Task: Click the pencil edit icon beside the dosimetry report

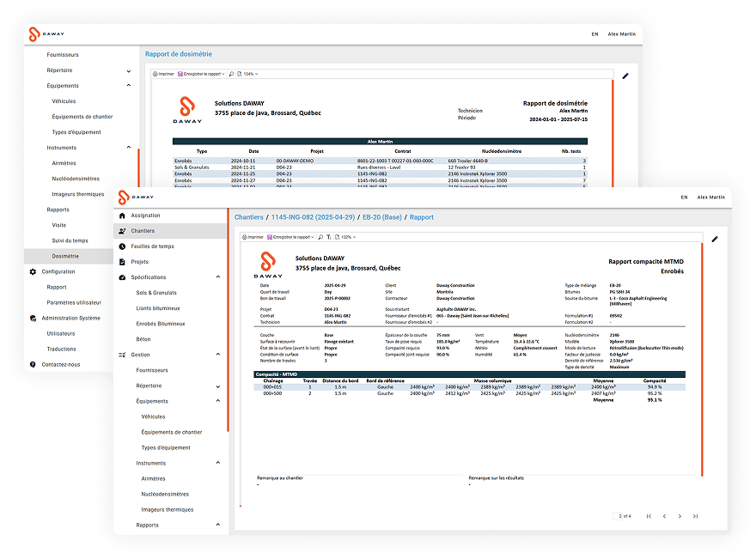Action: click(x=625, y=76)
